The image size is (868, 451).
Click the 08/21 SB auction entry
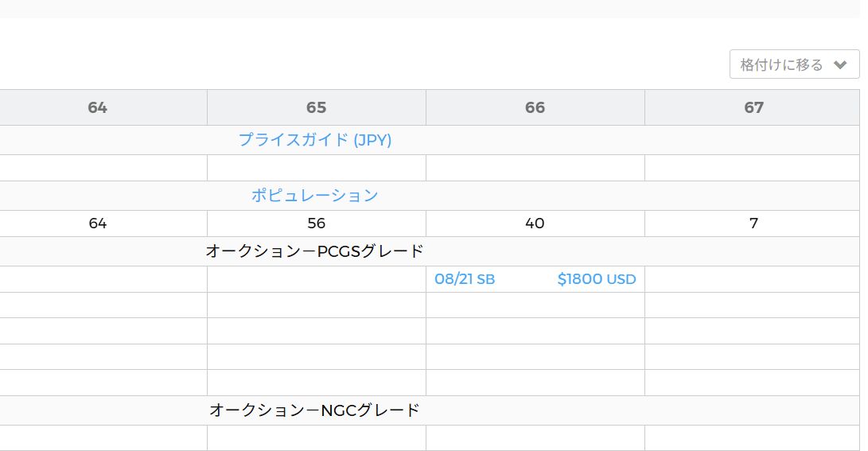click(x=465, y=279)
